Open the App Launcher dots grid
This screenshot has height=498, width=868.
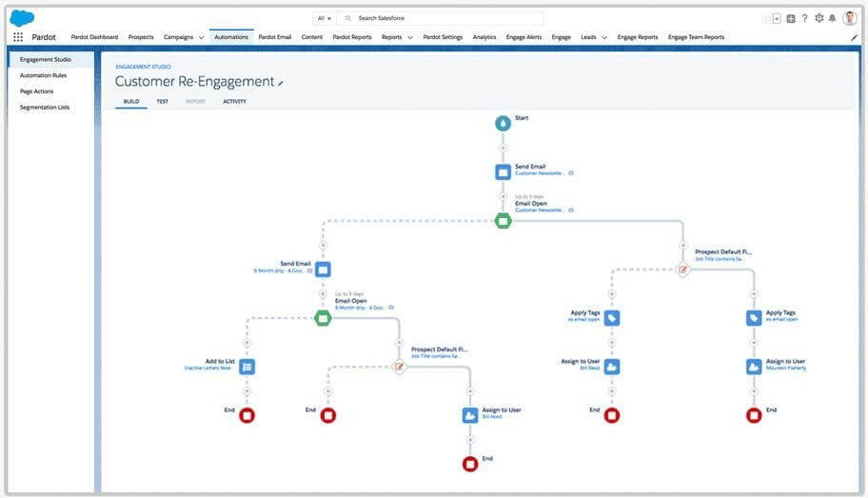point(18,37)
